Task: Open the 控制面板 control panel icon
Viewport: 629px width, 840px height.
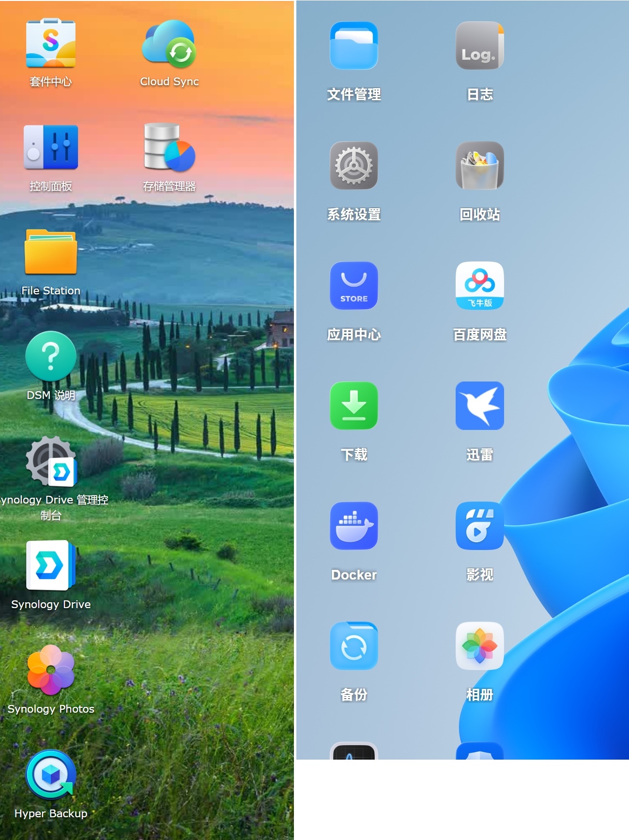Action: (x=51, y=147)
